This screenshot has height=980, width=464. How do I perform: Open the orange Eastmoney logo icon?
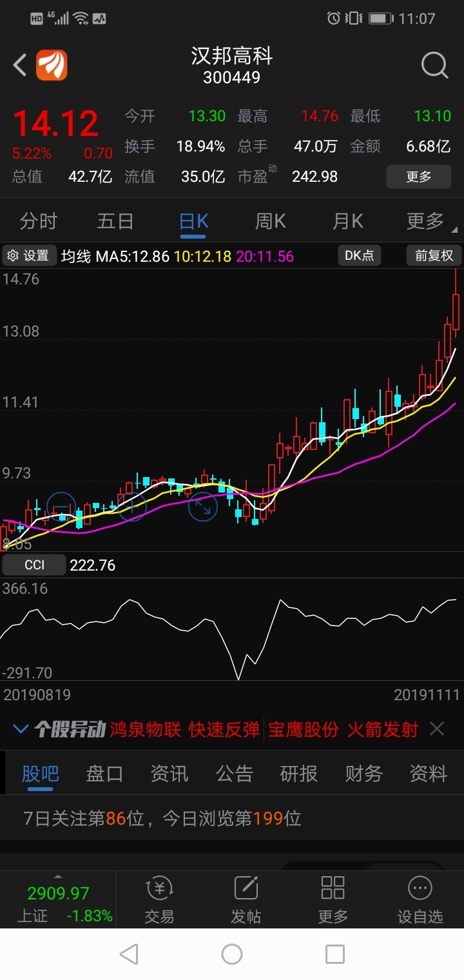52,65
